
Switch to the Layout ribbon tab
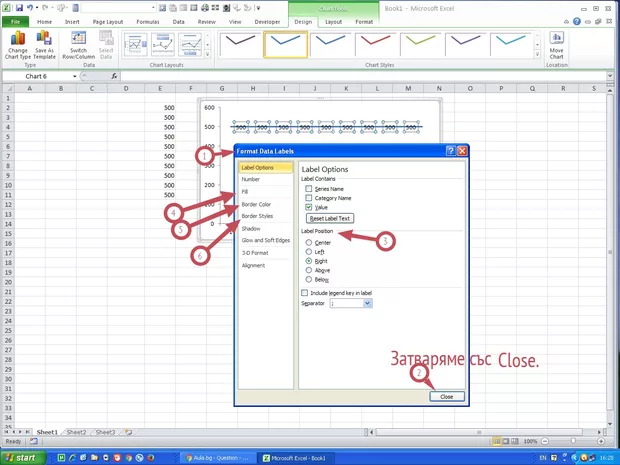(336, 20)
